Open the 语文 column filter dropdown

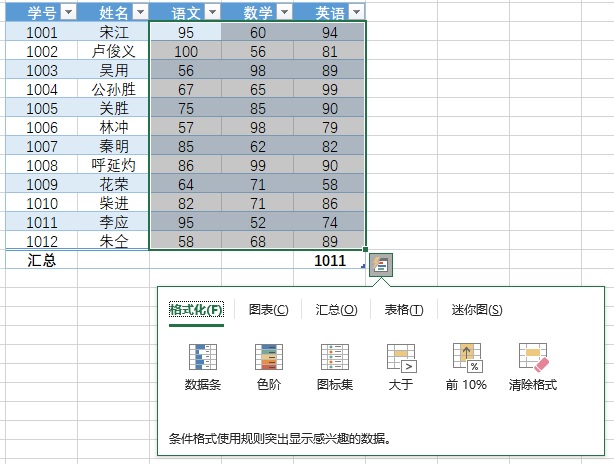point(212,13)
